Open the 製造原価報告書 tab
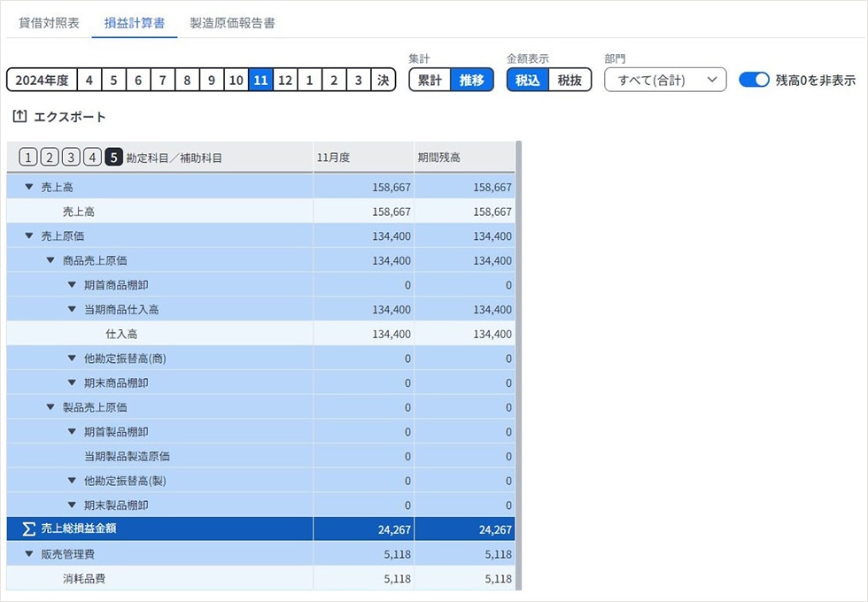 pos(232,23)
